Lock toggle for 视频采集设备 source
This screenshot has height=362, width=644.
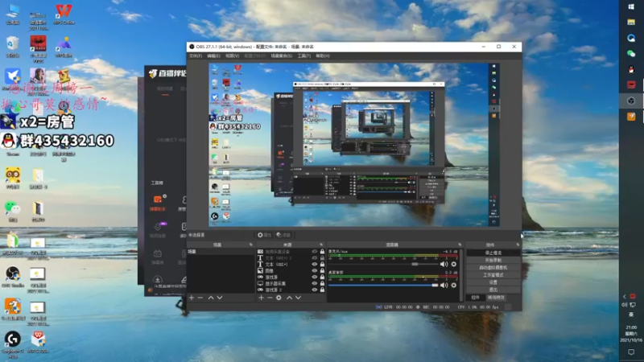(x=323, y=251)
